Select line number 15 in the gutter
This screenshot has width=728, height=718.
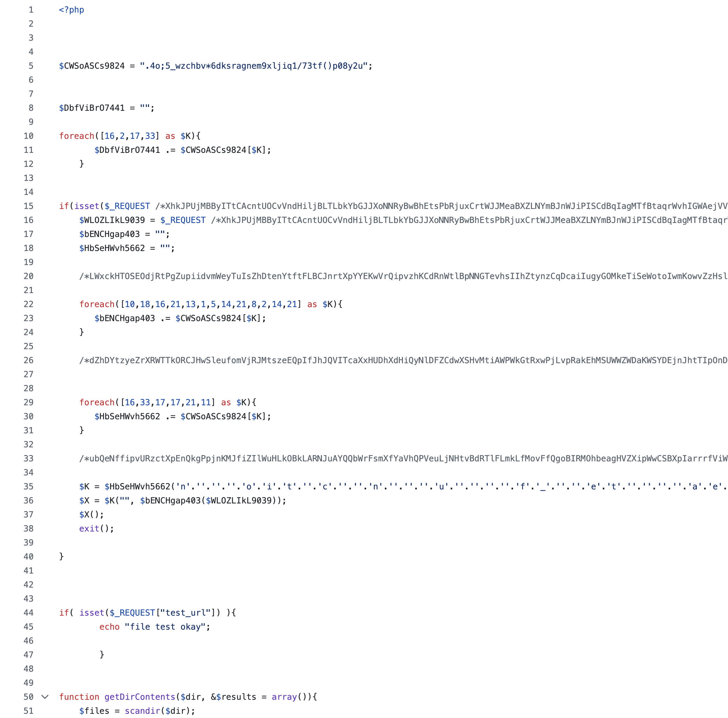[x=29, y=206]
